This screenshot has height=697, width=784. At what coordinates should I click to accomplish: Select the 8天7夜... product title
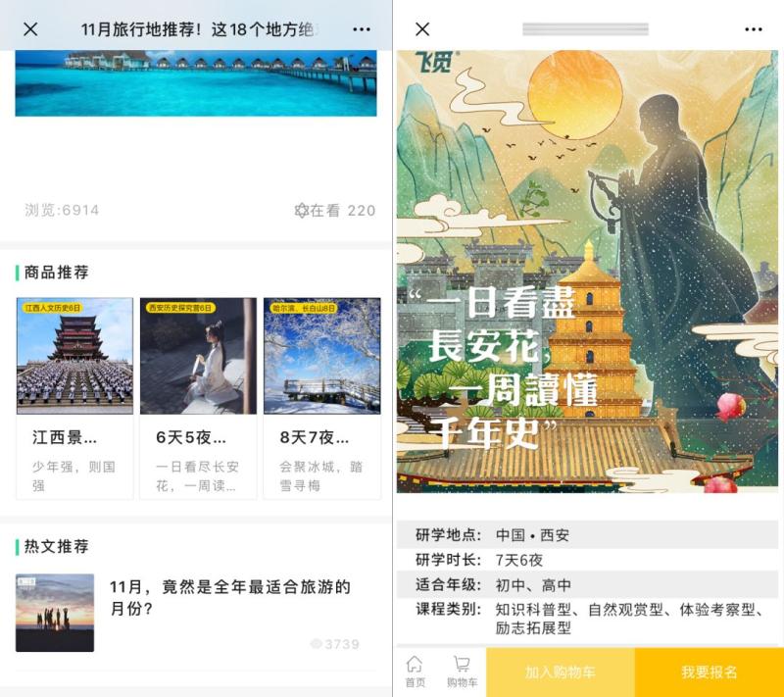point(315,437)
